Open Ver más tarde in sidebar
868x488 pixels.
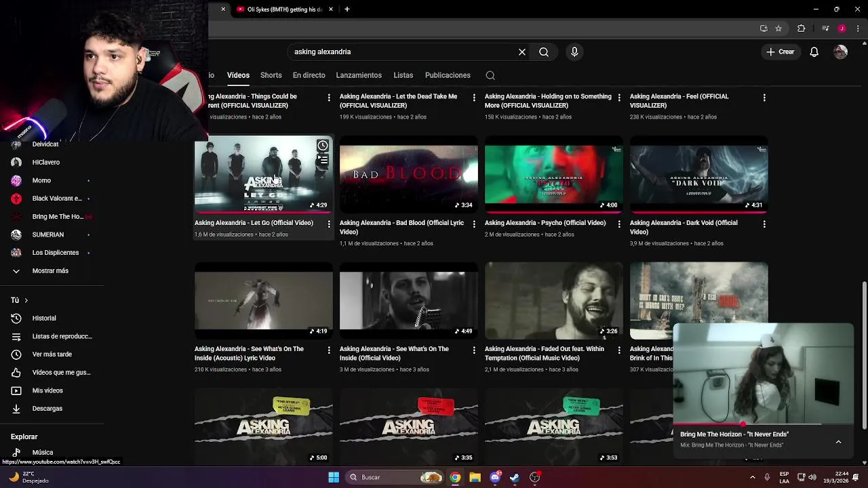point(52,354)
